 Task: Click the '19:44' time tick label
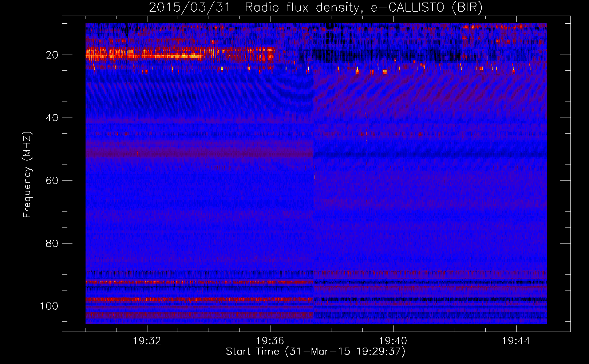[x=516, y=341]
